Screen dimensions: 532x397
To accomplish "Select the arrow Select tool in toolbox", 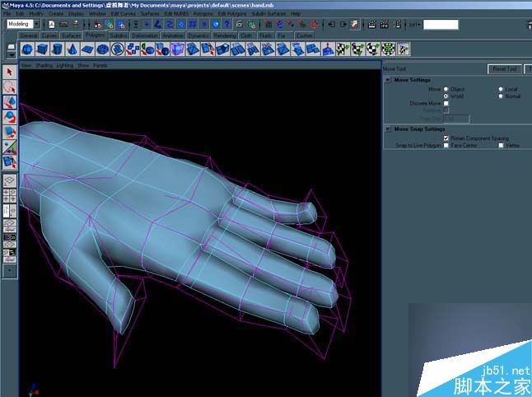I will point(9,72).
